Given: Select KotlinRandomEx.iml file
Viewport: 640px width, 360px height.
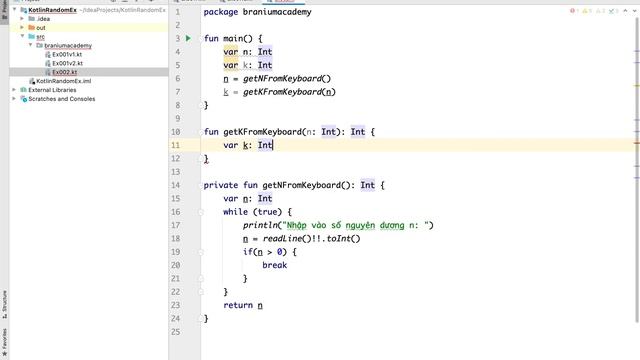Looking at the screenshot, I should (x=64, y=81).
